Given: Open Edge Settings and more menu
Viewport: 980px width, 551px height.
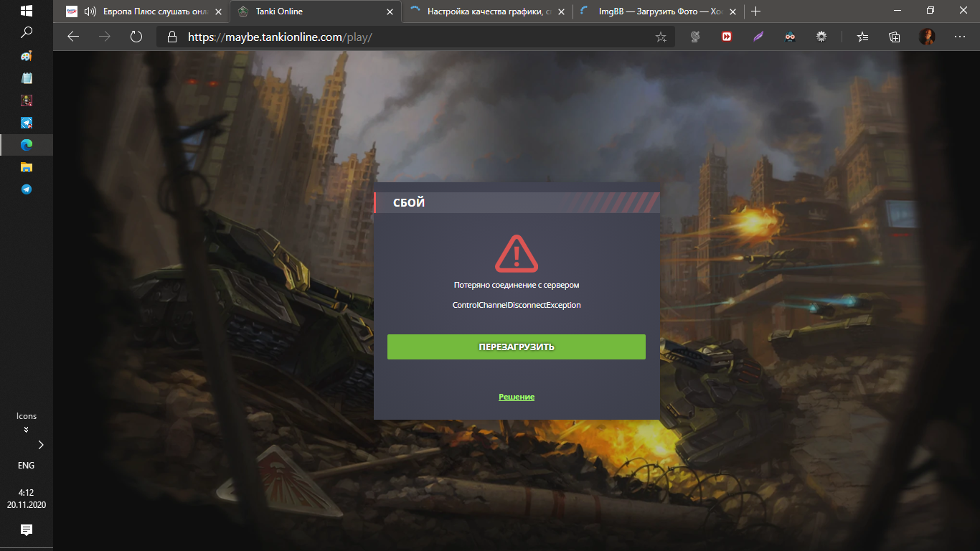Looking at the screenshot, I should tap(960, 37).
